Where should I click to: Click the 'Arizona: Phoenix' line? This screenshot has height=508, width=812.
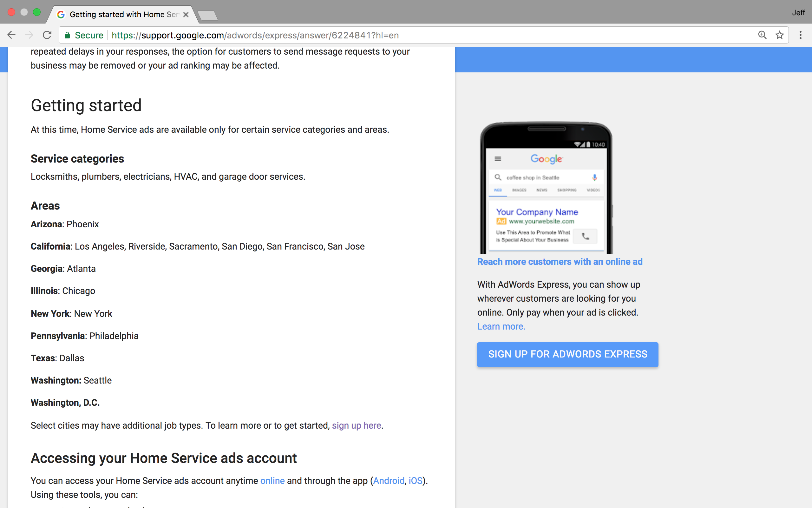(x=65, y=224)
